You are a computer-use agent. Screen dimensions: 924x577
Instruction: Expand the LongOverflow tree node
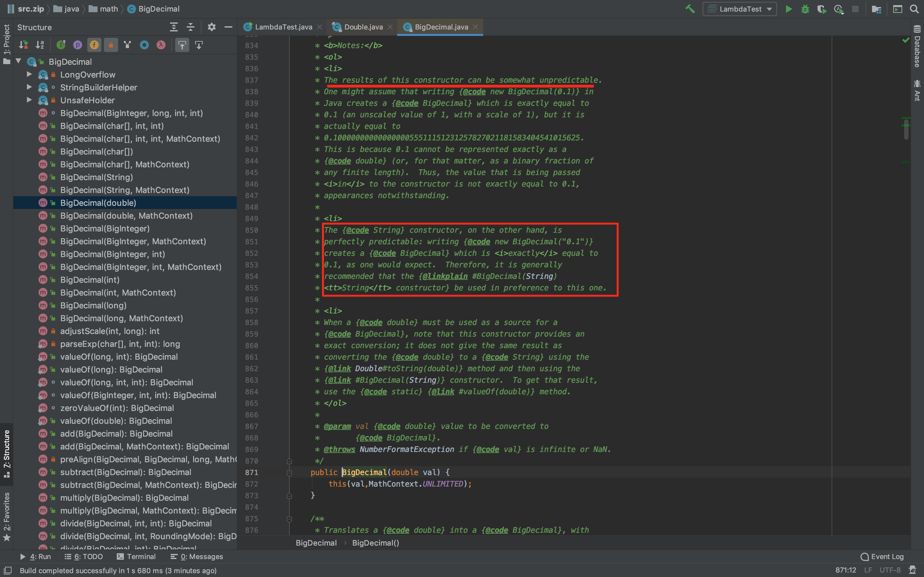[x=29, y=74]
